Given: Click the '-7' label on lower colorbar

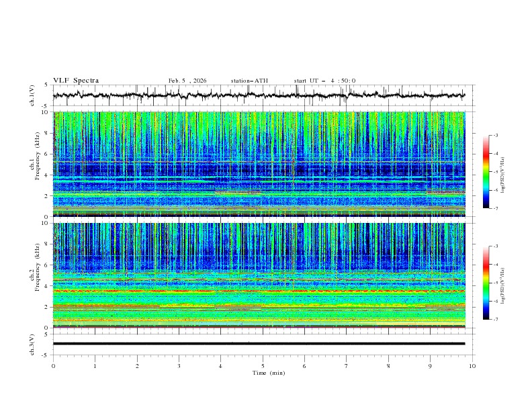Looking at the screenshot, I should (495, 320).
